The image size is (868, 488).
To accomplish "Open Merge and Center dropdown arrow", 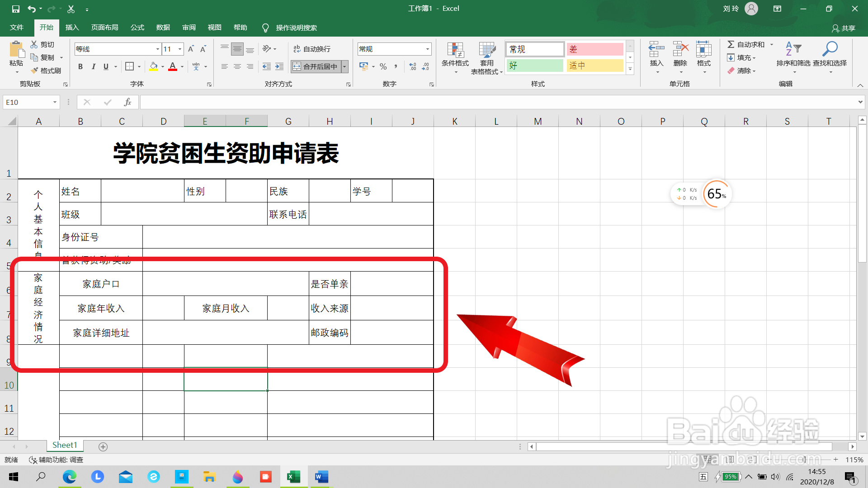I will [344, 66].
